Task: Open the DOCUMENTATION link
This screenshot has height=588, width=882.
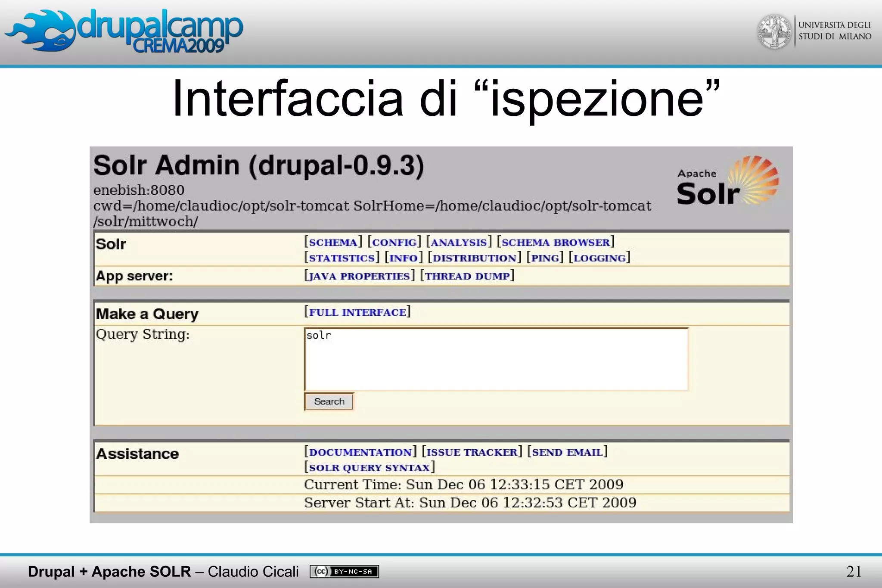Action: pyautogui.click(x=360, y=452)
